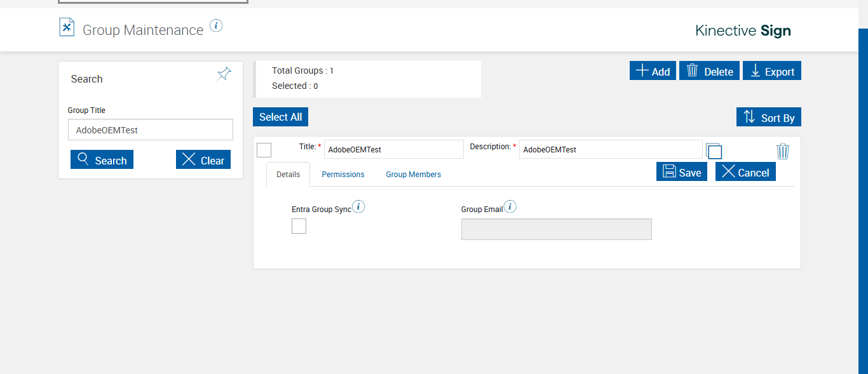Switch to the Permissions tab
This screenshot has height=374, width=868.
click(343, 175)
